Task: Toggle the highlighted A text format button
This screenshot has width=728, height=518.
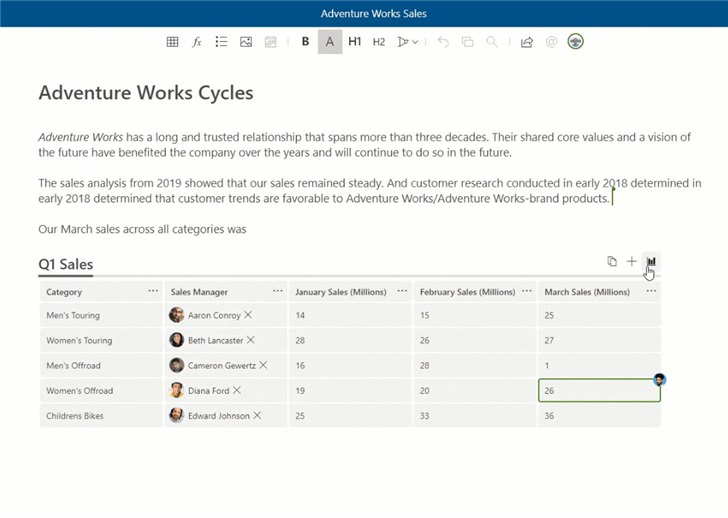Action: point(330,42)
